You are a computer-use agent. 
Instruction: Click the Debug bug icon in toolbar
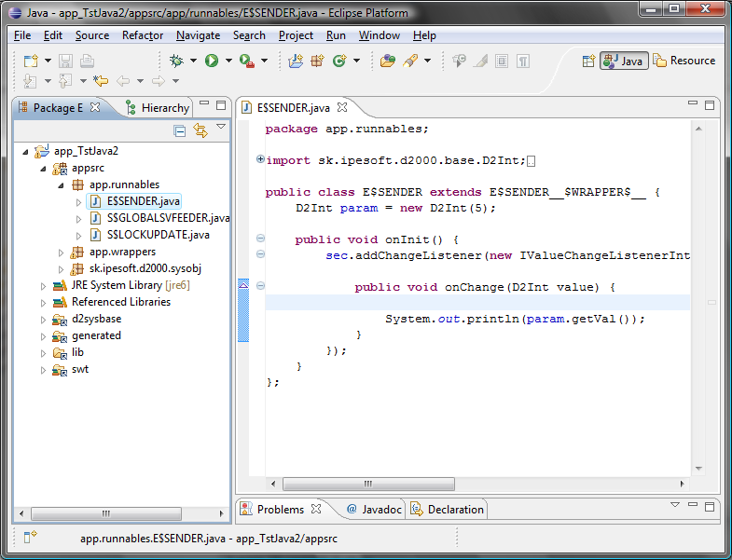coord(176,61)
